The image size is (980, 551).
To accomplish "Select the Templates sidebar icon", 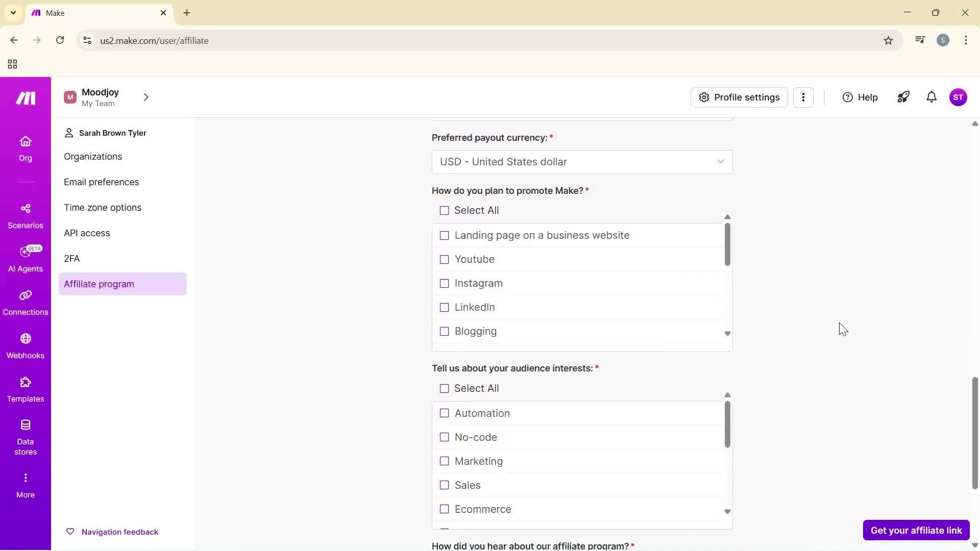I will 25,389.
